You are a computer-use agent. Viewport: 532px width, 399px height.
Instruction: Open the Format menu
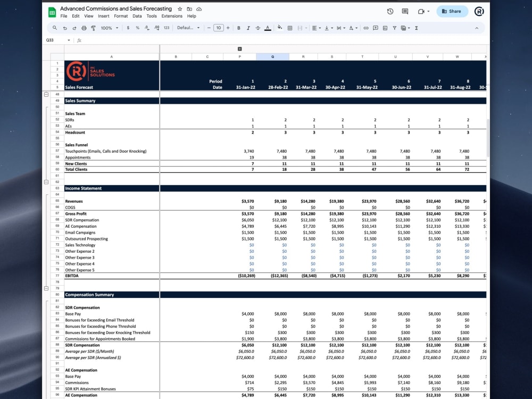pyautogui.click(x=121, y=16)
